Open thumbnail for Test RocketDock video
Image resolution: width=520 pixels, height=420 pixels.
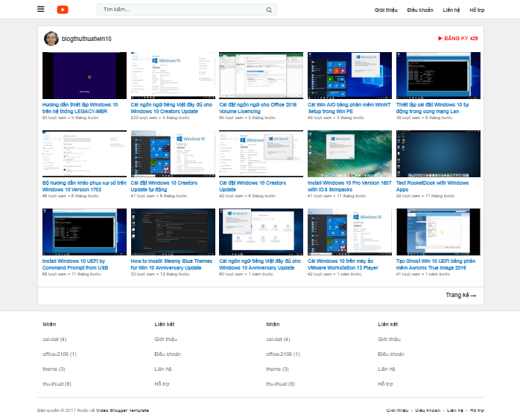[x=438, y=153]
